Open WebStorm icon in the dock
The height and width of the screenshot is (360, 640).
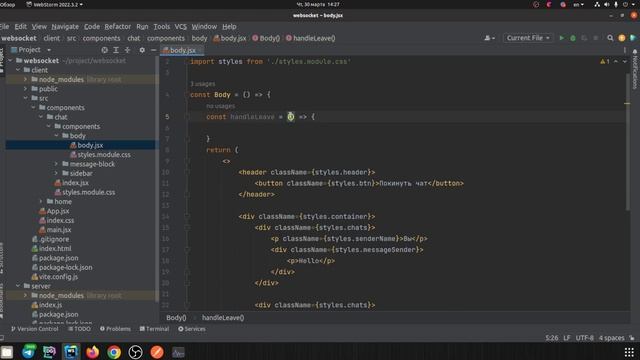point(71,351)
